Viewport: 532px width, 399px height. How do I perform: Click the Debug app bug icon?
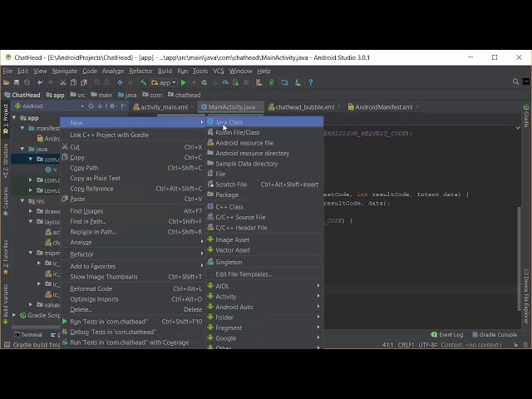tap(204, 82)
